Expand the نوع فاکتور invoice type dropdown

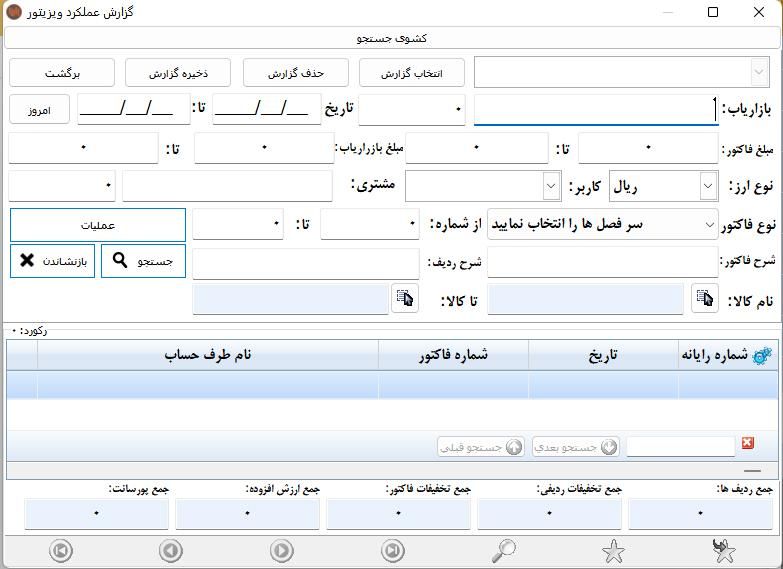[709, 225]
